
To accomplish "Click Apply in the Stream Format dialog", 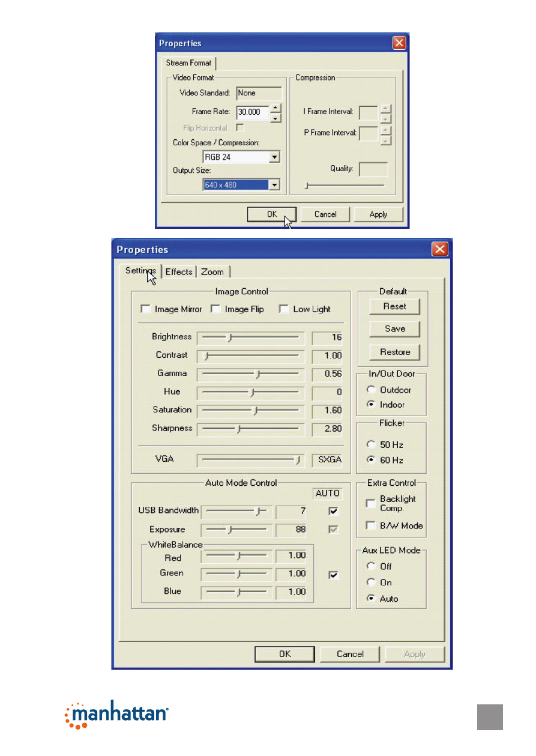I will 378,214.
